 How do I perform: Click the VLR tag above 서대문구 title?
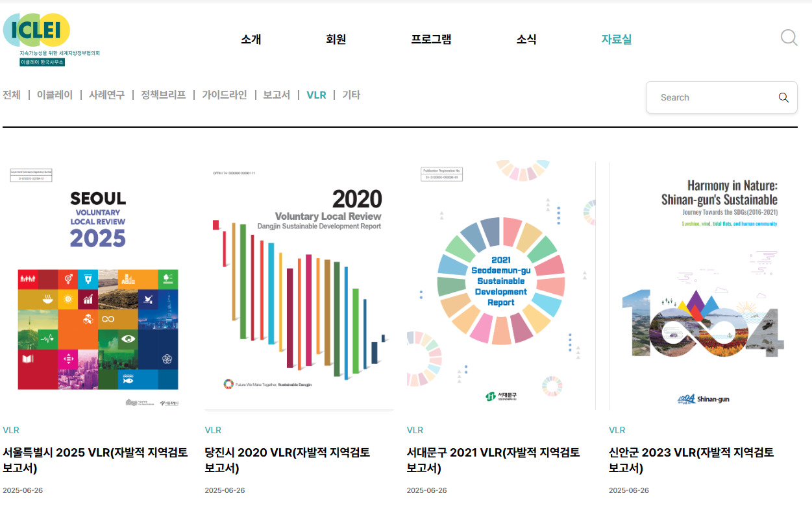415,430
